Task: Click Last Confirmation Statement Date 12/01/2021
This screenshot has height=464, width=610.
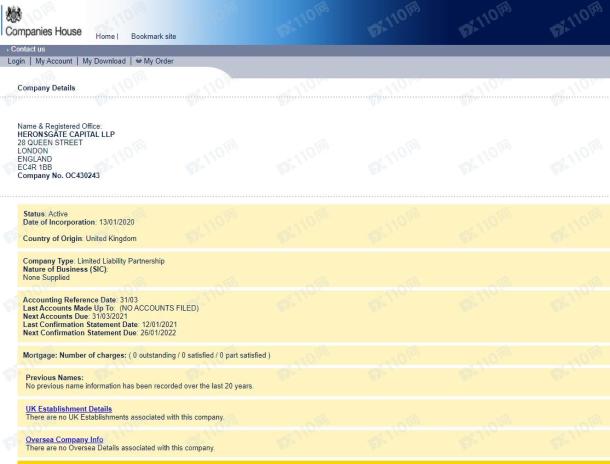Action: [x=100, y=324]
